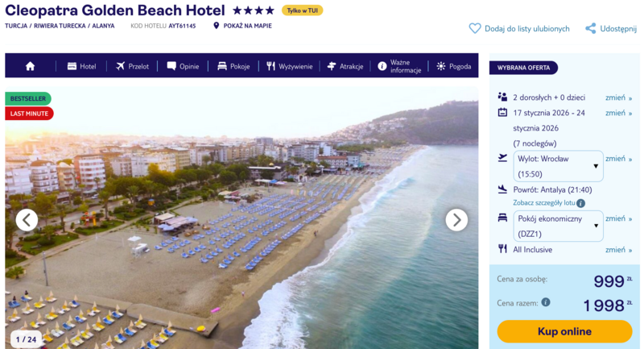Click the Kup online button

point(564,331)
